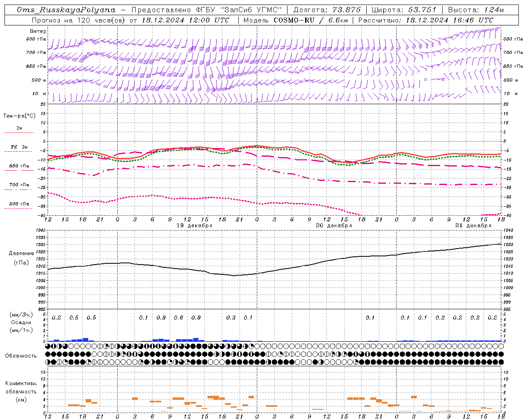The width and height of the screenshot is (525, 420).
Task: Click the '(км)' convective cloud unit label
Action: (21, 399)
